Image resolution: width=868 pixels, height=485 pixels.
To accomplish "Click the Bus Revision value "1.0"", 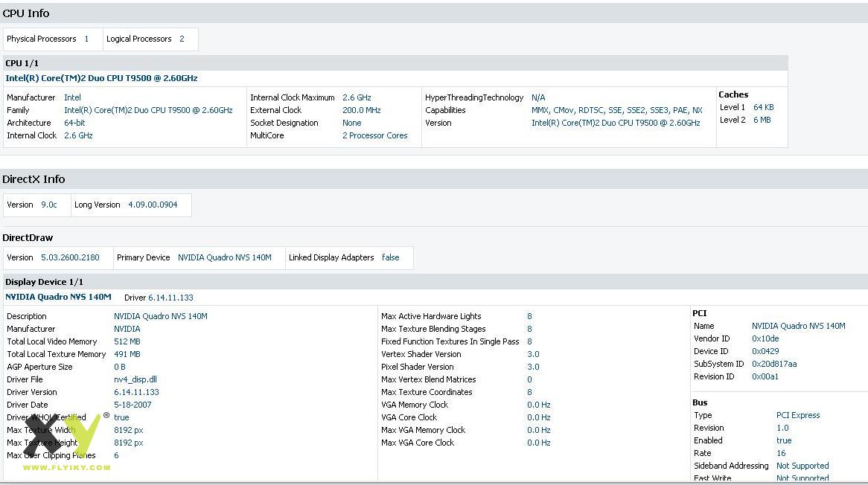I will point(782,428).
